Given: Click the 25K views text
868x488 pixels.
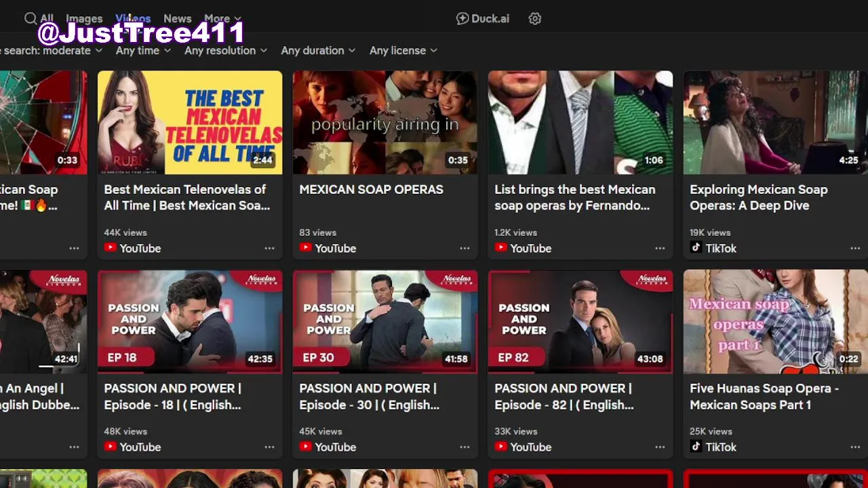Looking at the screenshot, I should pos(711,431).
